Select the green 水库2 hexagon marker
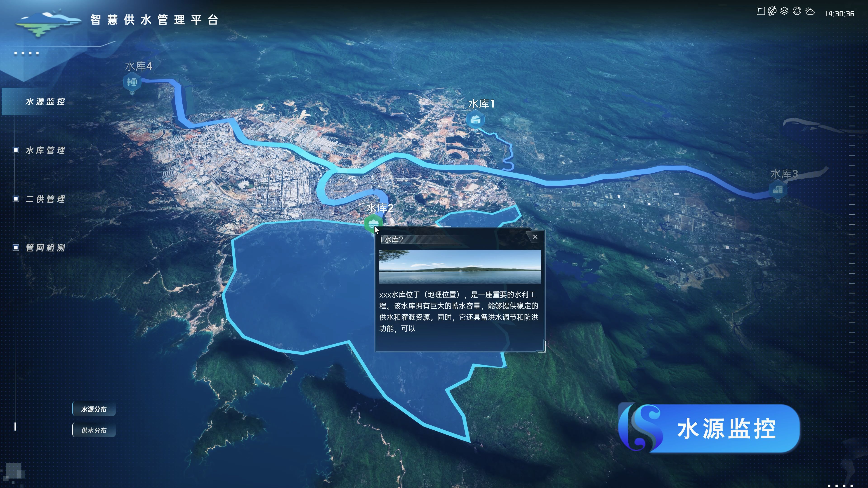 pyautogui.click(x=373, y=224)
